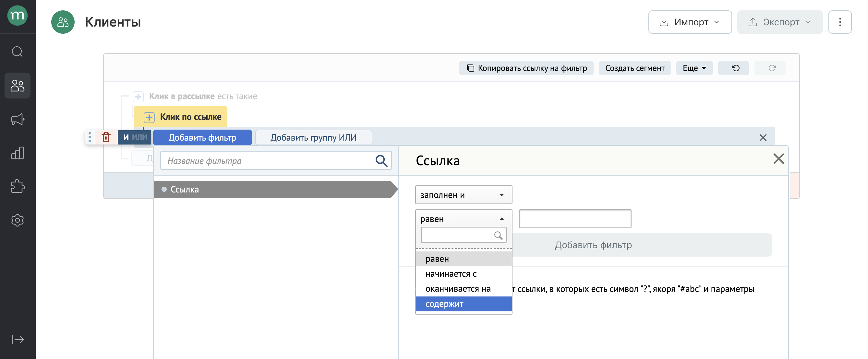Click the undo arrow button
The height and width of the screenshot is (359, 868).
coord(733,68)
